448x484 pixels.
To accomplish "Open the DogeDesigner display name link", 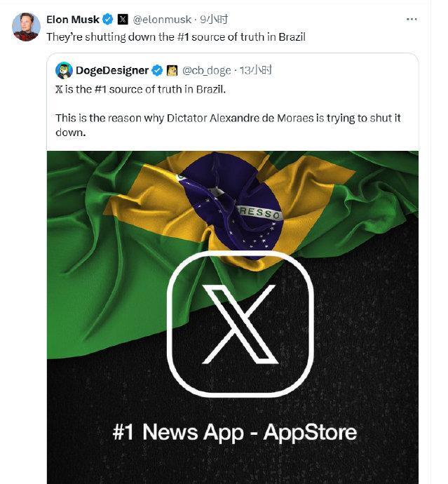I will coord(112,70).
